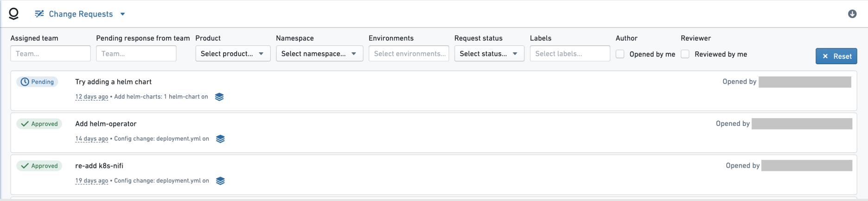This screenshot has height=201, width=868.
Task: Click the app logo icon at top left
Action: pyautogui.click(x=14, y=14)
